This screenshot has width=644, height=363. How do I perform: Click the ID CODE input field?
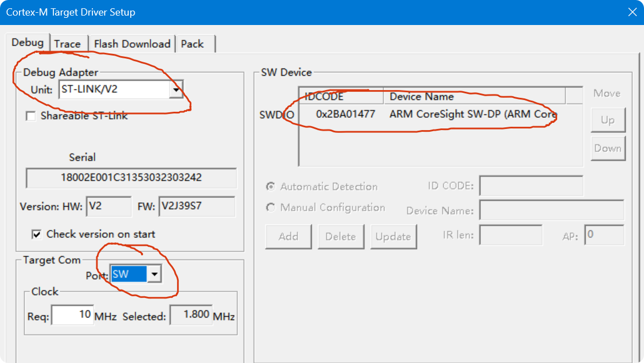pyautogui.click(x=530, y=186)
